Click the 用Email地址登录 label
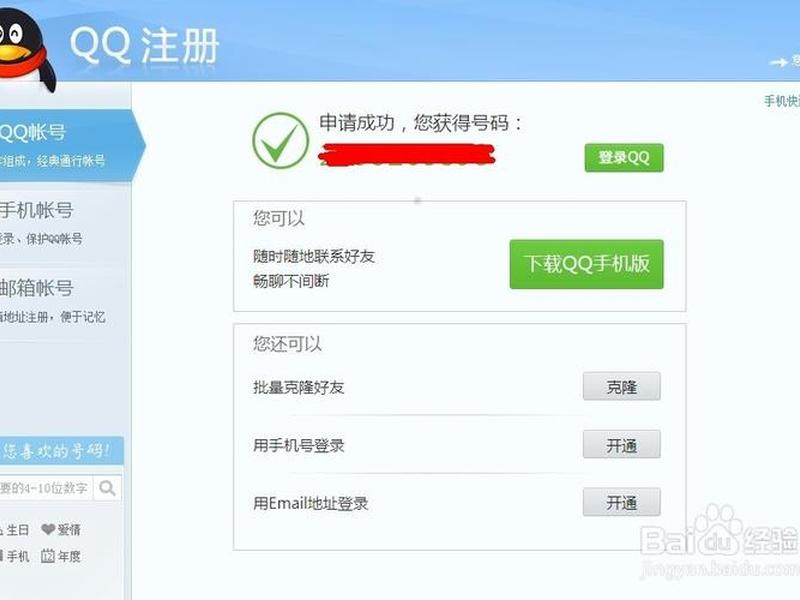 point(310,504)
